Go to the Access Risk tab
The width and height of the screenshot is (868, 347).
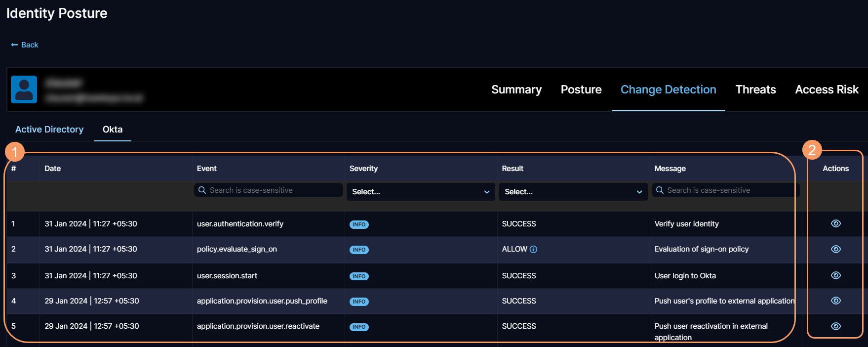(x=827, y=89)
